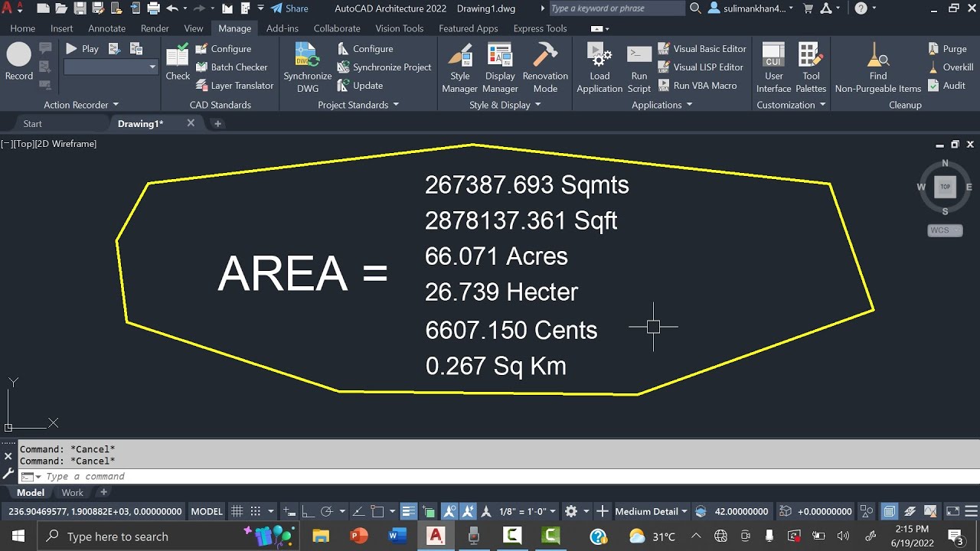The height and width of the screenshot is (551, 980).
Task: Toggle snap mode in status bar
Action: [255, 511]
